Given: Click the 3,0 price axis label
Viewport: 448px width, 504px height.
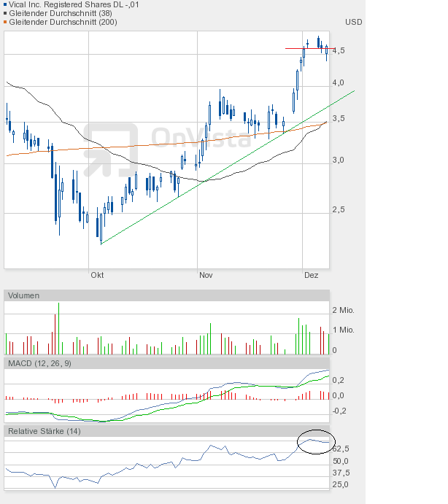Looking at the screenshot, I should (339, 160).
